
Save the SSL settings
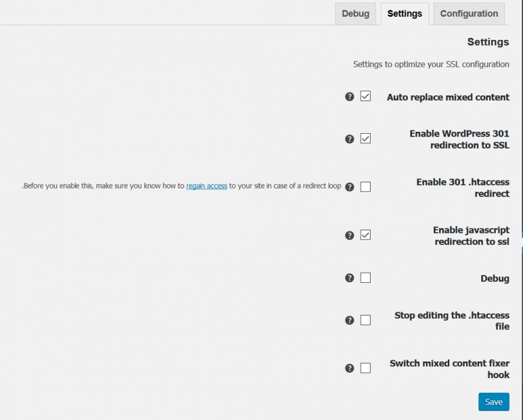tap(494, 401)
